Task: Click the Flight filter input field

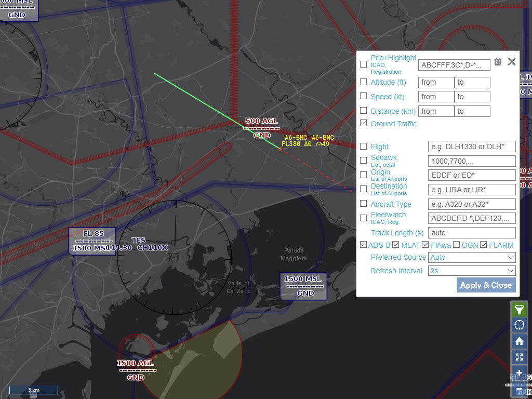Action: pyautogui.click(x=472, y=147)
